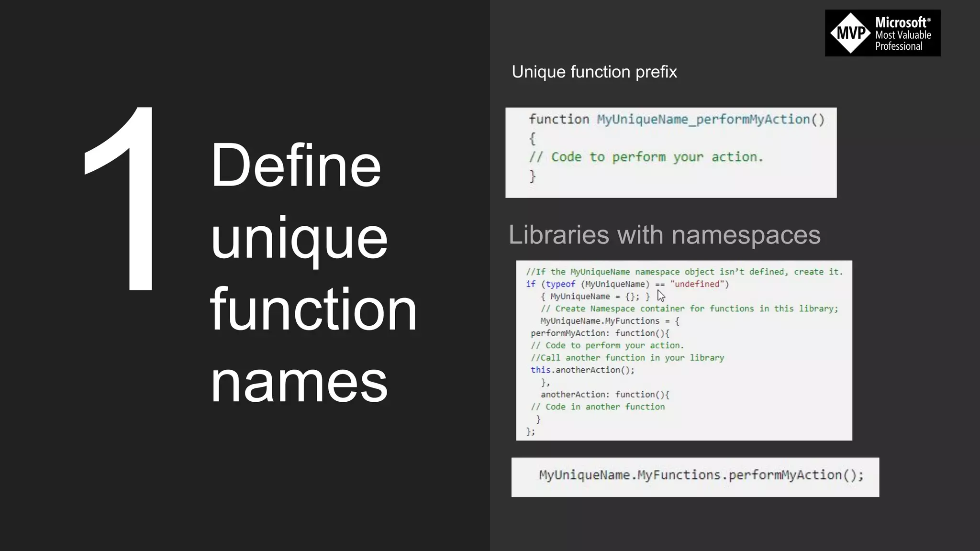
Task: Click the mouse cursor in the code image
Action: (x=661, y=295)
